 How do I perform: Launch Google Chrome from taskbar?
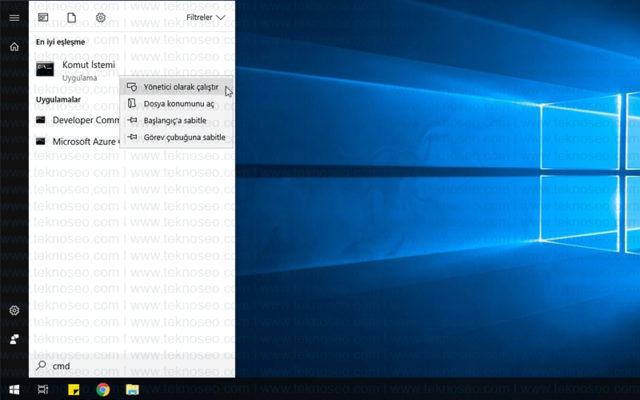point(103,390)
